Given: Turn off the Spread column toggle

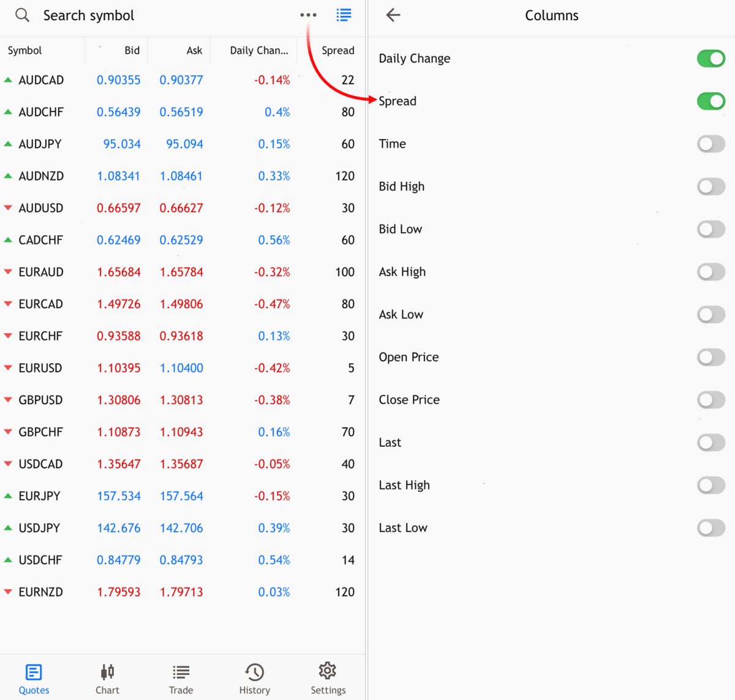Looking at the screenshot, I should (711, 101).
